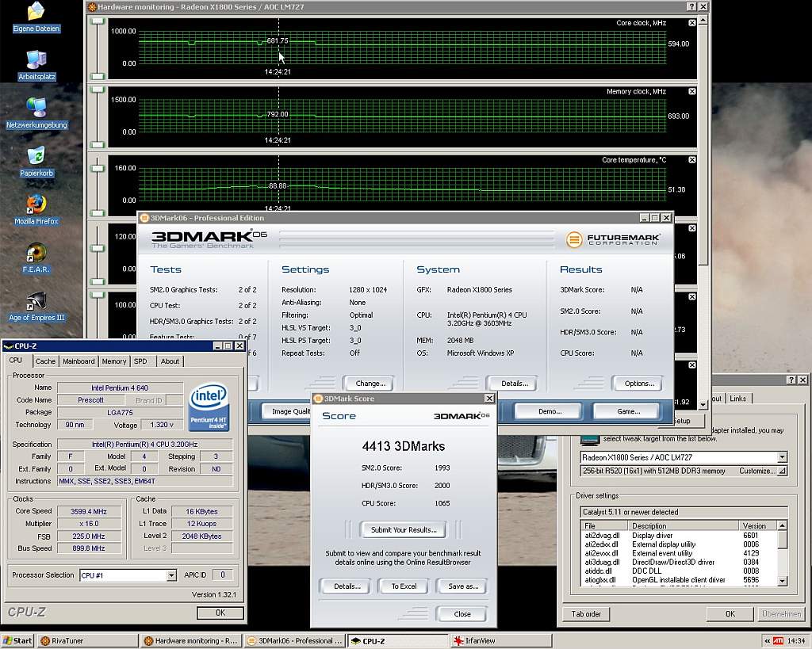The image size is (812, 649).
Task: Click Submit Your Results button
Action: (404, 529)
